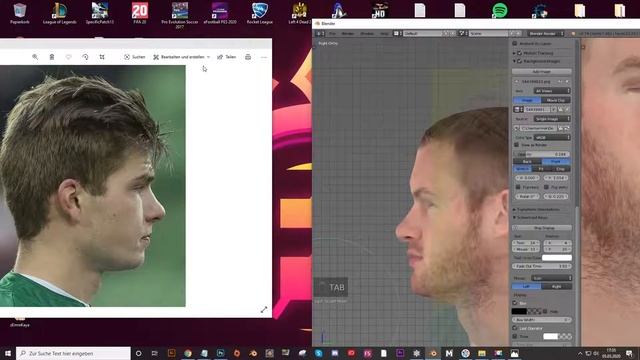Click zoom icon in Photos toolbar
This screenshot has height=360, width=640.
coord(35,57)
